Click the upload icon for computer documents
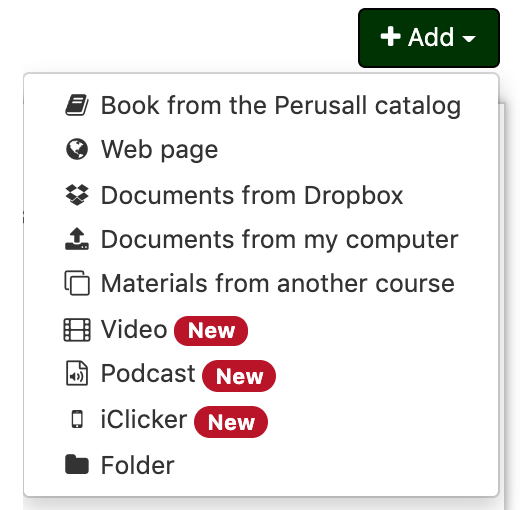 (77, 239)
